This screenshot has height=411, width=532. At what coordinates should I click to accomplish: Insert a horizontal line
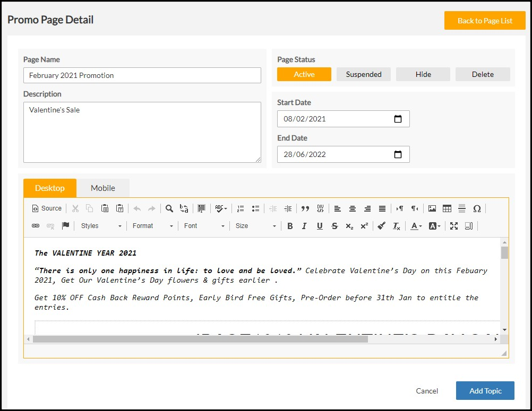coord(462,208)
